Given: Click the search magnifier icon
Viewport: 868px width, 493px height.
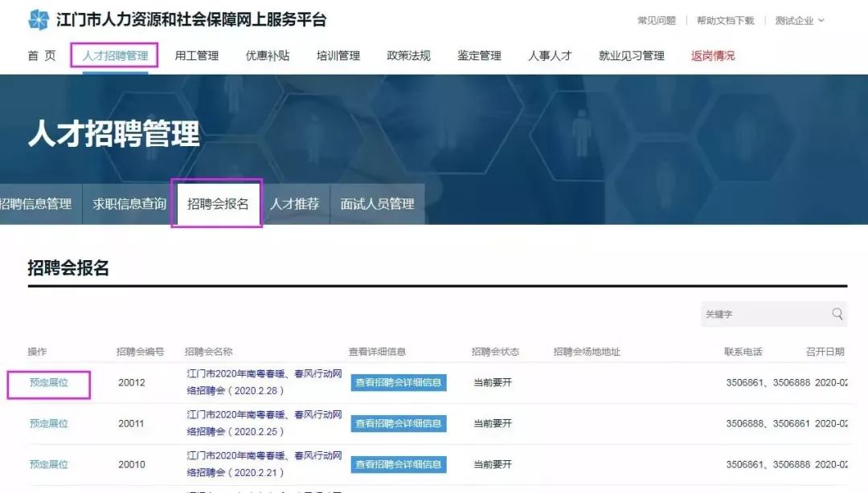Looking at the screenshot, I should [x=837, y=314].
